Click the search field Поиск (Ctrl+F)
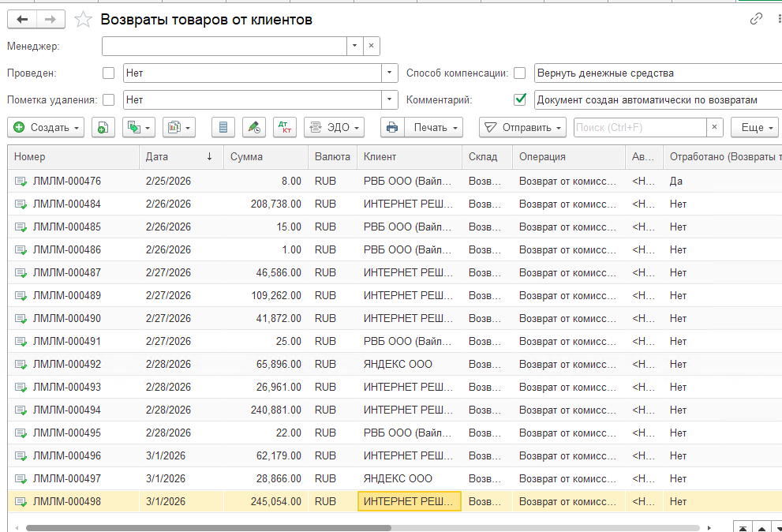The width and height of the screenshot is (782, 532). pyautogui.click(x=641, y=127)
